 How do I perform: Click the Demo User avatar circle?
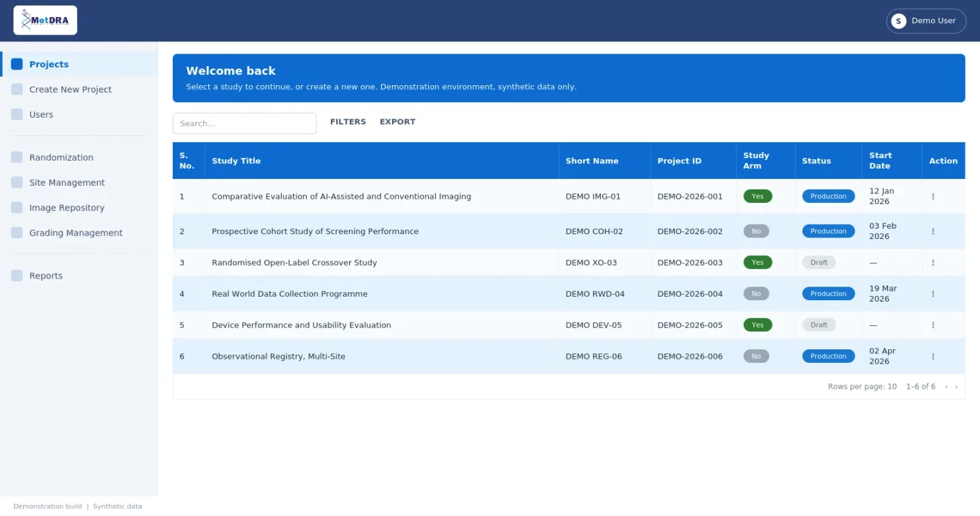pyautogui.click(x=898, y=21)
